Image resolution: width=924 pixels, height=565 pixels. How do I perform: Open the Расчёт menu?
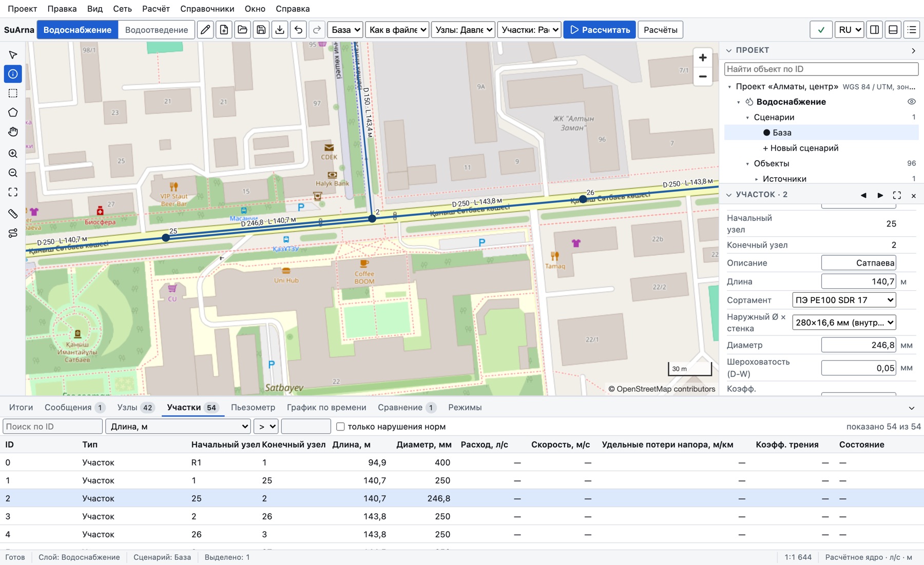pyautogui.click(x=156, y=9)
